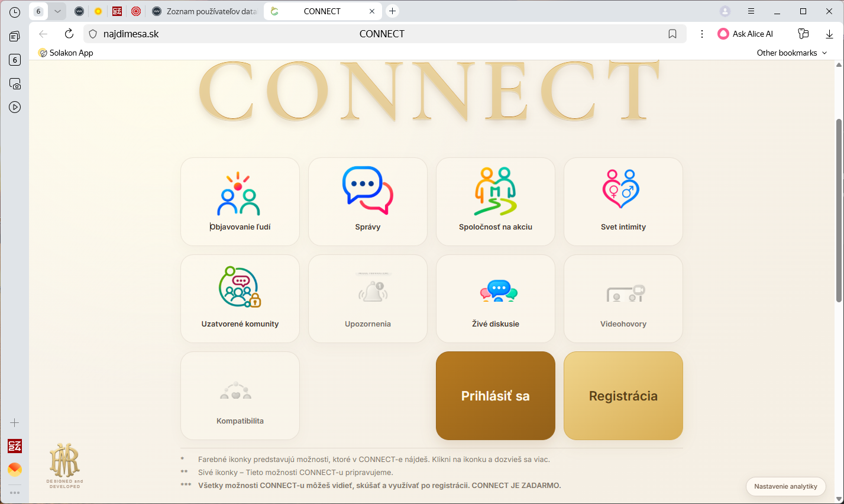Screen dimensions: 844x504
Task: Open the screenshot tool in sidebar
Action: pos(15,83)
